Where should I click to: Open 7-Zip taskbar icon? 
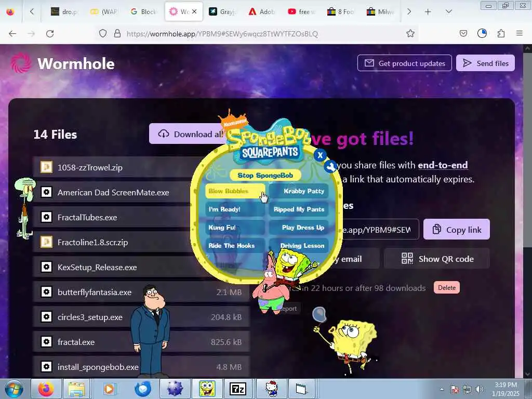pyautogui.click(x=238, y=389)
